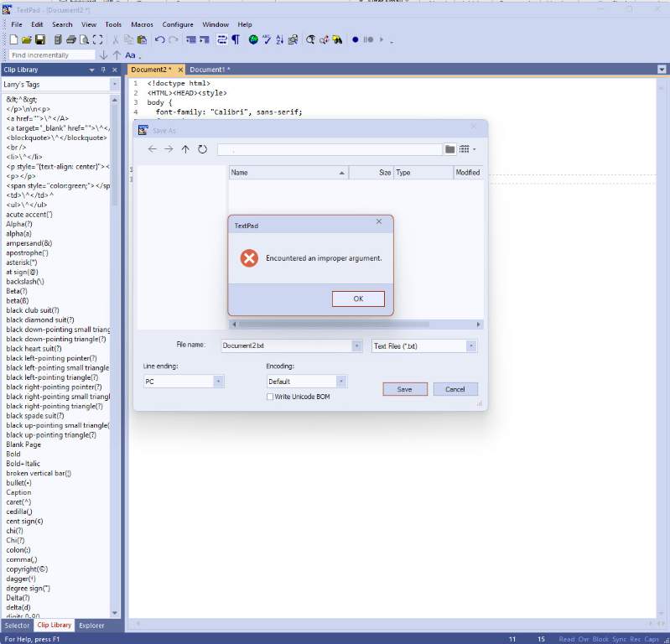
Task: Toggle Ovr overwrite mode in status bar
Action: tap(584, 639)
